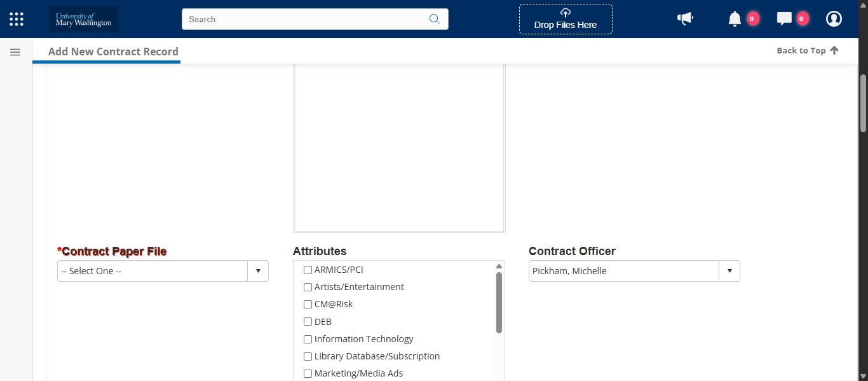
Task: Select the Add New Contract Record tab
Action: point(113,52)
